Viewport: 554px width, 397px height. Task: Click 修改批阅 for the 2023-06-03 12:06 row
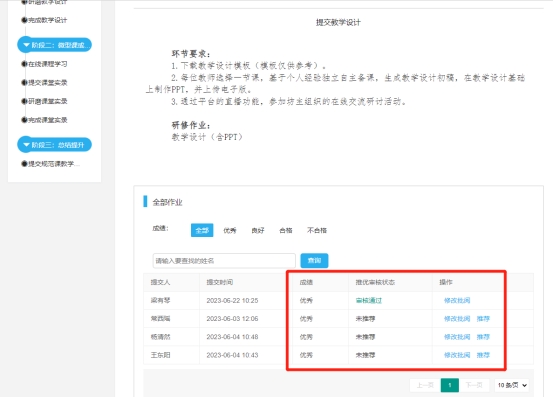[x=457, y=319]
